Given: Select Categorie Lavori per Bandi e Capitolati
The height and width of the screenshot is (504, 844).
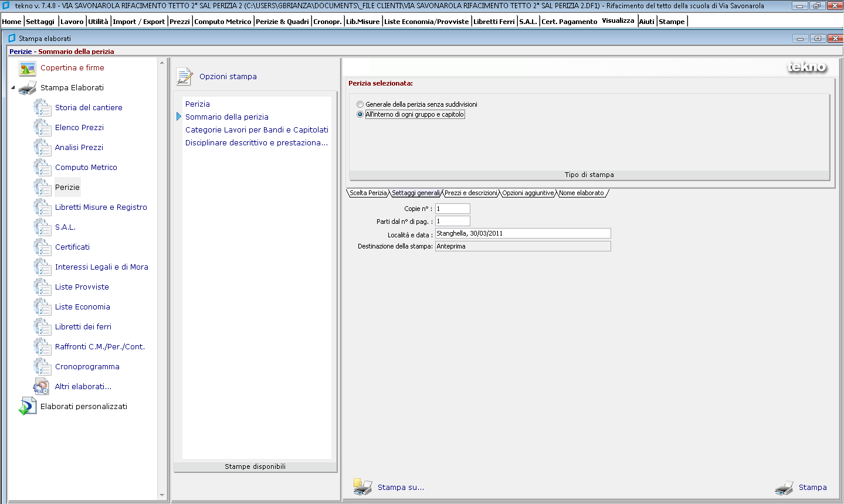Looking at the screenshot, I should [257, 130].
